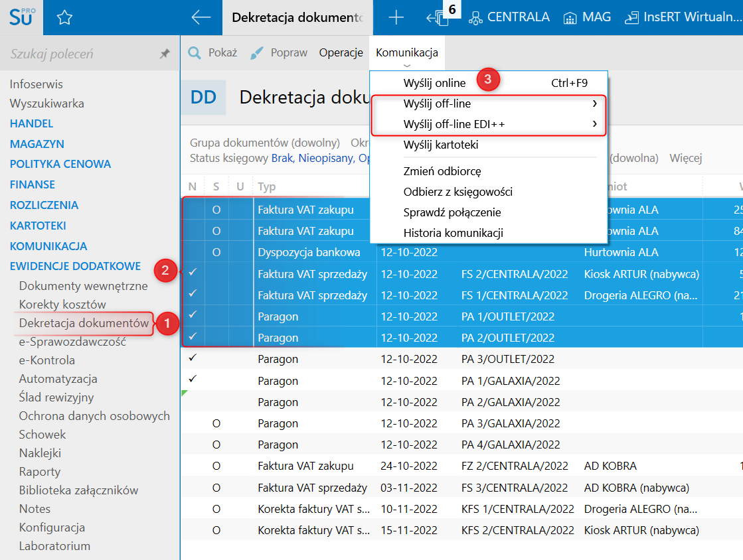Open a new tab with plus icon
Image resolution: width=743 pixels, height=560 pixels.
pyautogui.click(x=396, y=18)
